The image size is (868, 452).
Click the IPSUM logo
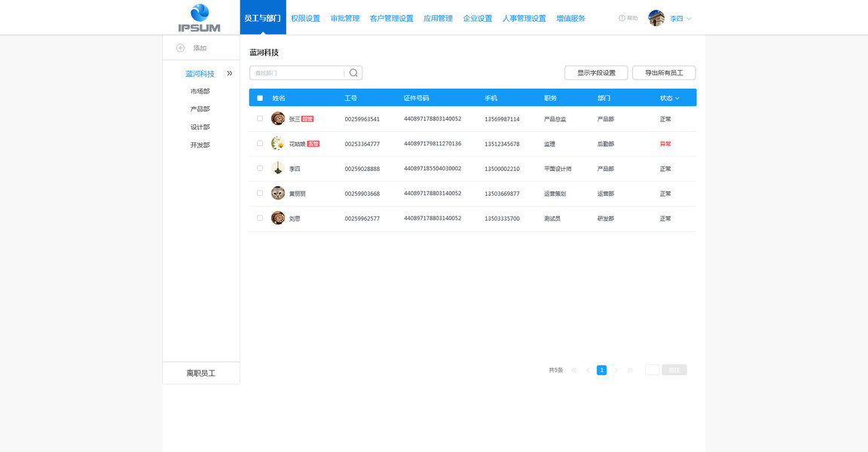pos(199,18)
